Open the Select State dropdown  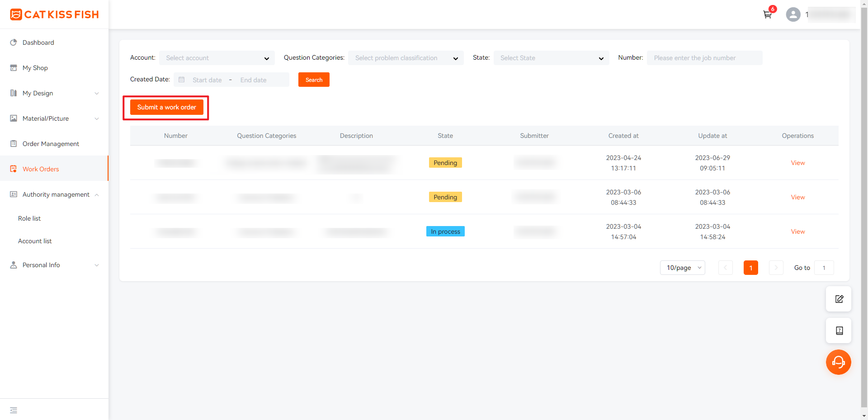click(x=552, y=58)
